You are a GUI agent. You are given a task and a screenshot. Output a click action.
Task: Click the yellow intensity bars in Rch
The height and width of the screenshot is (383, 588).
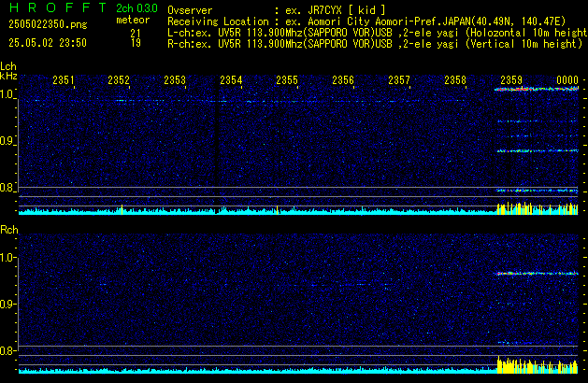537,365
